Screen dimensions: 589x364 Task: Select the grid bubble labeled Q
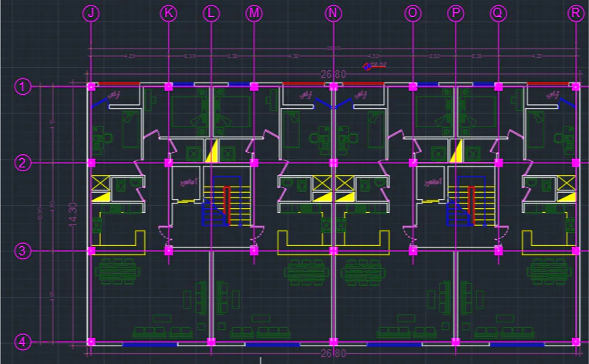pyautogui.click(x=498, y=13)
